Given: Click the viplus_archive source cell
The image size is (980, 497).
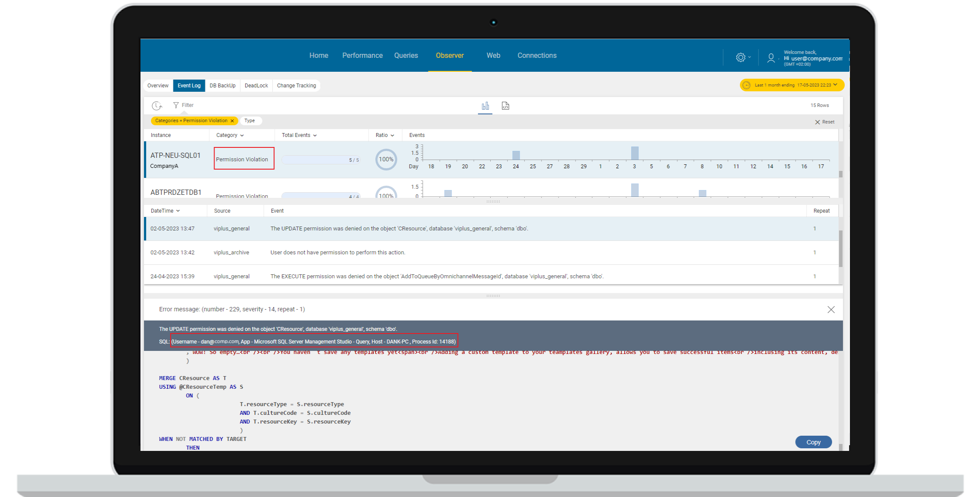Looking at the screenshot, I should tap(231, 253).
